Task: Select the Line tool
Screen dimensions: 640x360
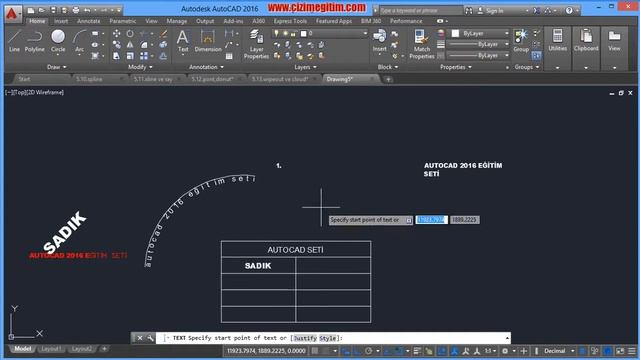Action: tap(14, 41)
